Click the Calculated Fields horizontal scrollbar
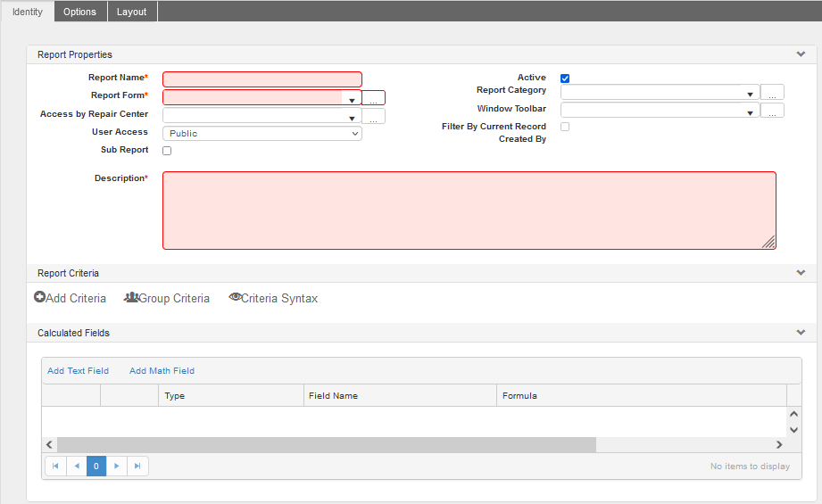This screenshot has height=504, width=822. (327, 444)
